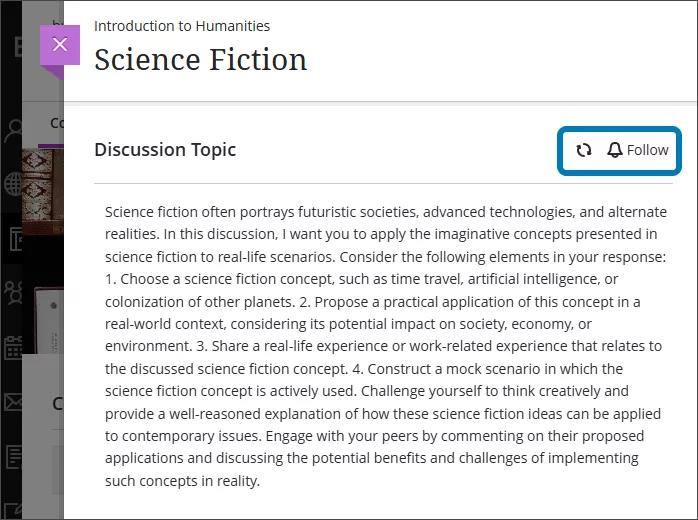Select the underlined tab behind the panel
This screenshot has width=698, height=520.
coord(56,124)
